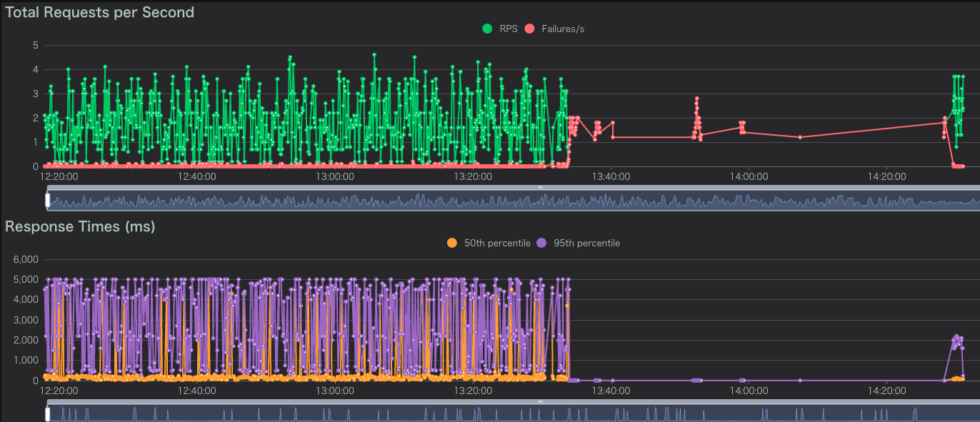
Task: Click center grip atop the requests zoom slider
Action: pos(540,187)
